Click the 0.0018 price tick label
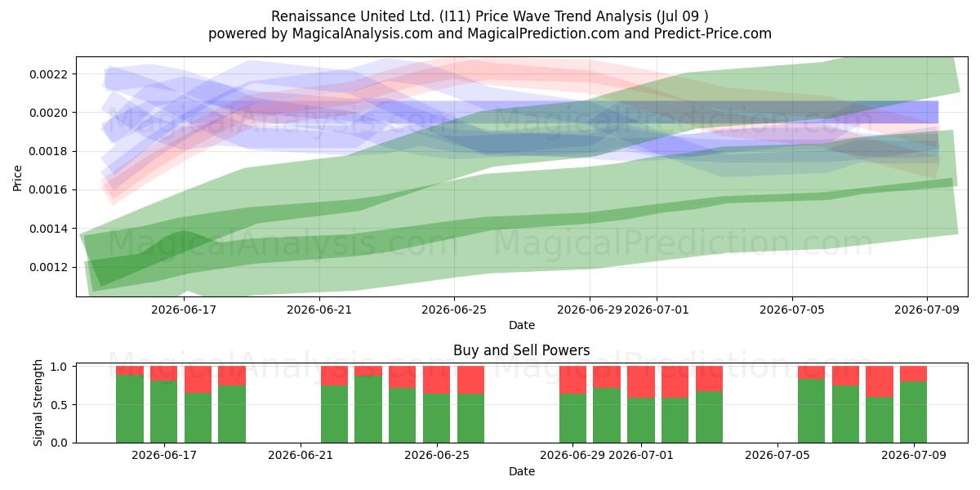The width and height of the screenshot is (980, 490). click(x=50, y=152)
